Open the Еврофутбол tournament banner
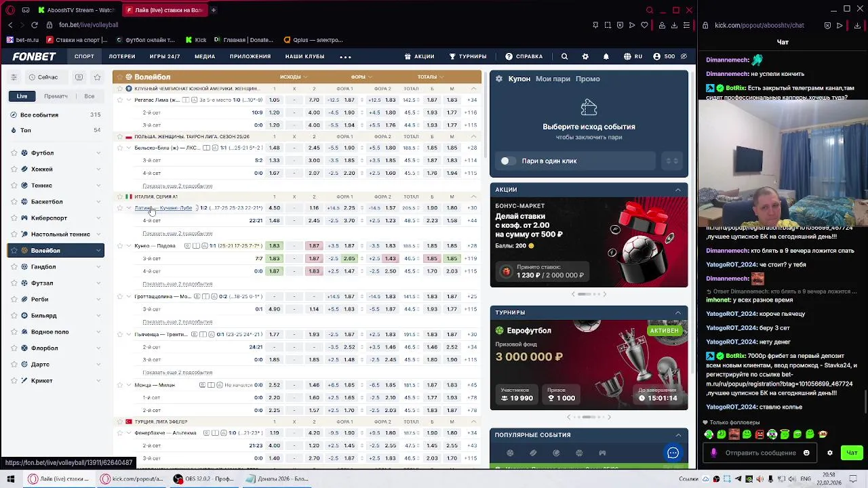The image size is (868, 488). [589, 365]
